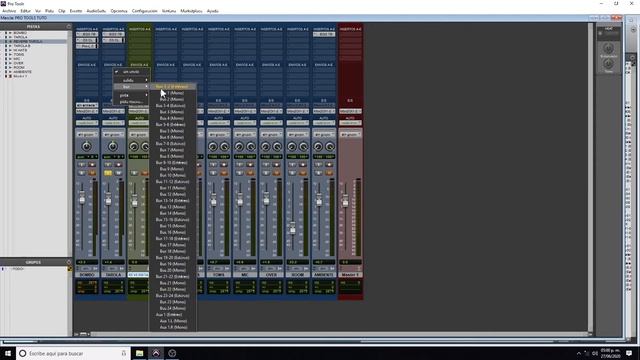Mute the BOMBO channel strip
The image size is (640, 360).
click(x=92, y=173)
